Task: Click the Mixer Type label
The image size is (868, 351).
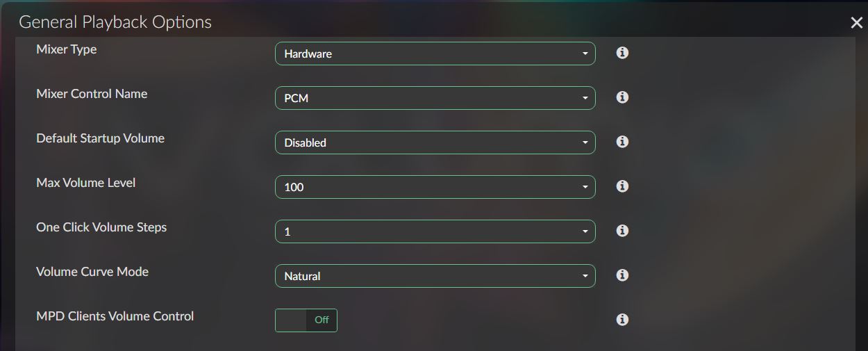Action: (67, 49)
